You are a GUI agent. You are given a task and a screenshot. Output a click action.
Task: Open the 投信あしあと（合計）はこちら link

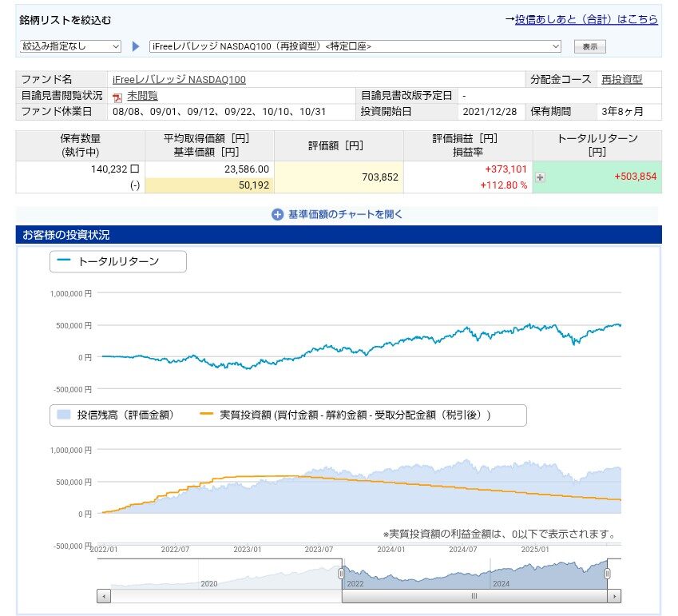[x=586, y=19]
